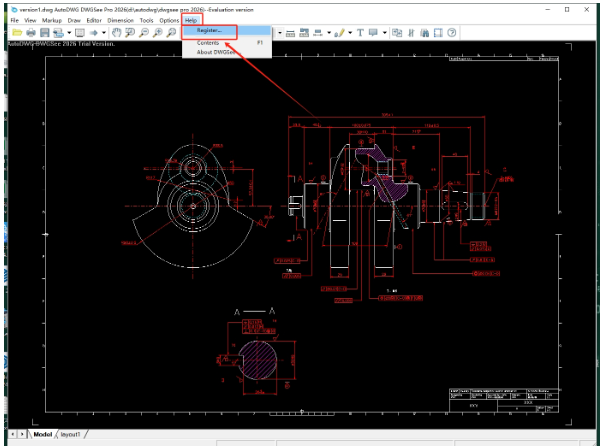Select the dimension tool icon
This screenshot has width=601, height=446.
[x=318, y=33]
